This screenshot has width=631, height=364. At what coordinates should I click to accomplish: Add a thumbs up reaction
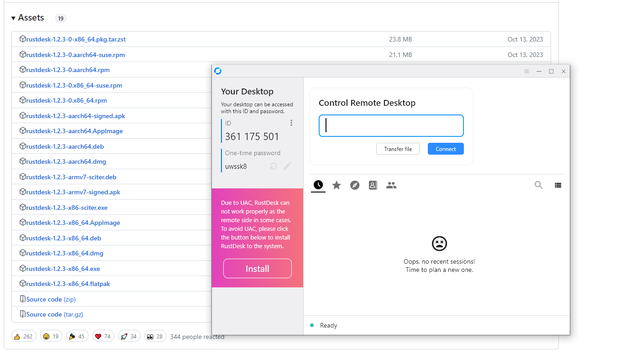pyautogui.click(x=24, y=336)
